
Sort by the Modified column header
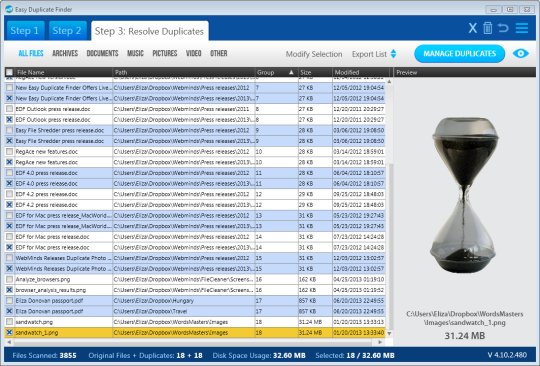click(x=361, y=72)
